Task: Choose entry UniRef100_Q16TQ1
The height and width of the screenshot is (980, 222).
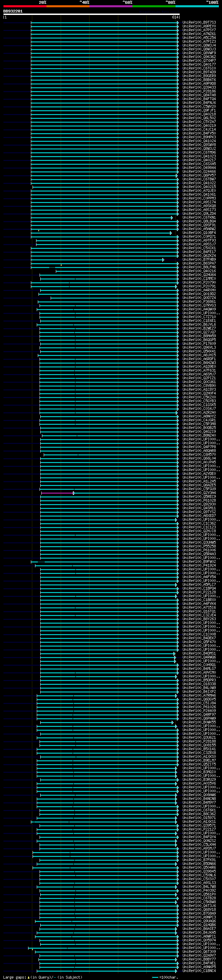Action: 199,611
